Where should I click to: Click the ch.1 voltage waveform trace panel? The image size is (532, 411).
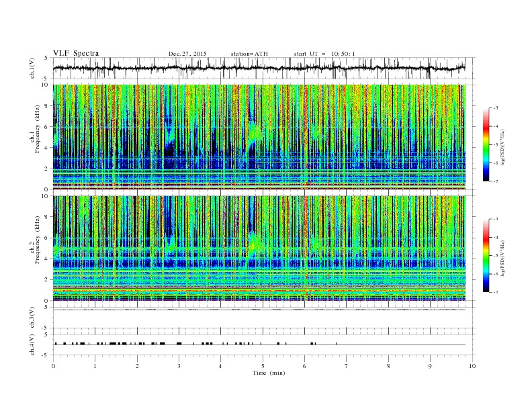(x=264, y=68)
